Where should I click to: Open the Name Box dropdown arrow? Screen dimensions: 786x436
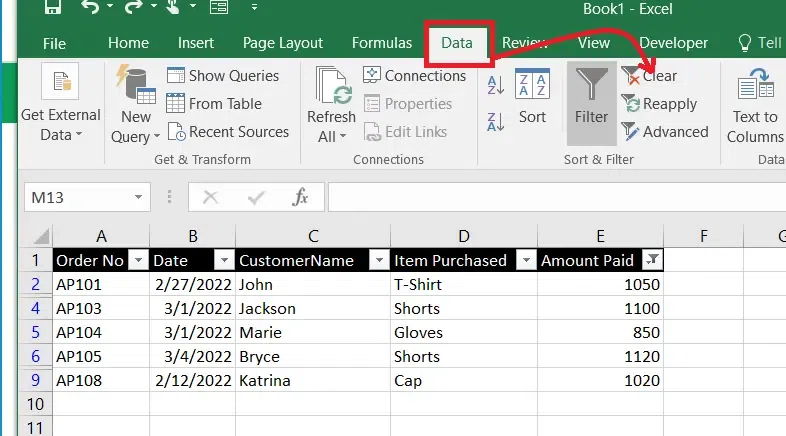138,197
